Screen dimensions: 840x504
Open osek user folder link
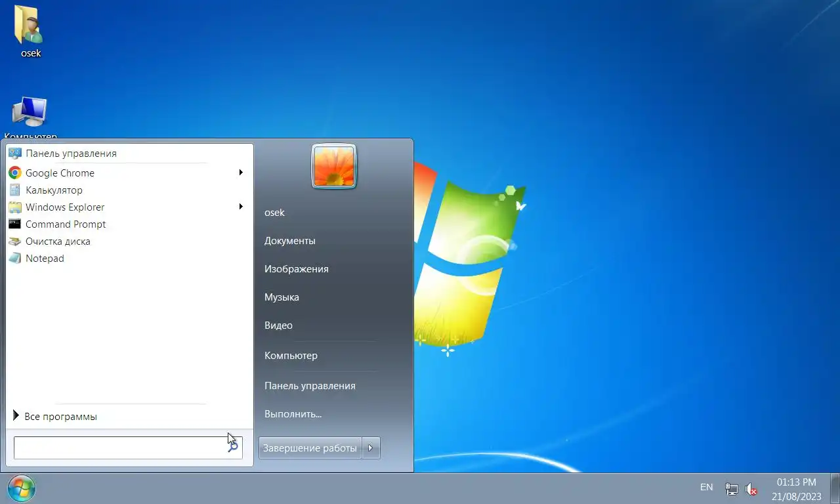[x=274, y=213]
